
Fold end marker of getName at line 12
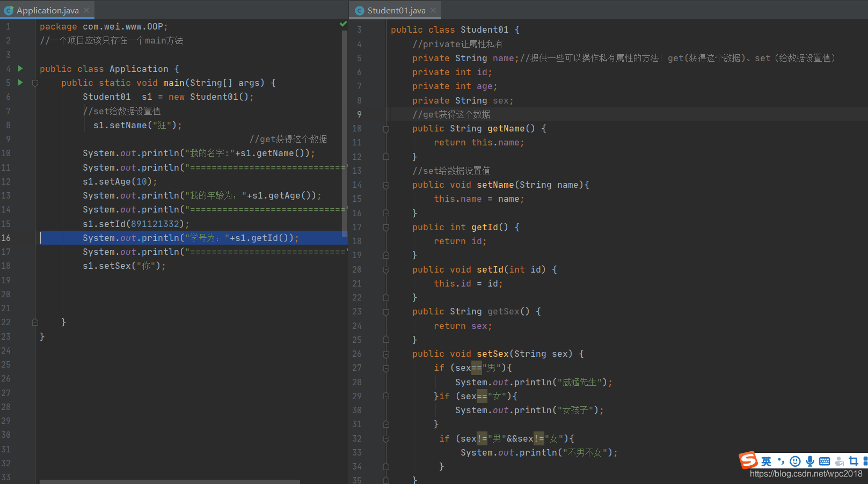386,157
